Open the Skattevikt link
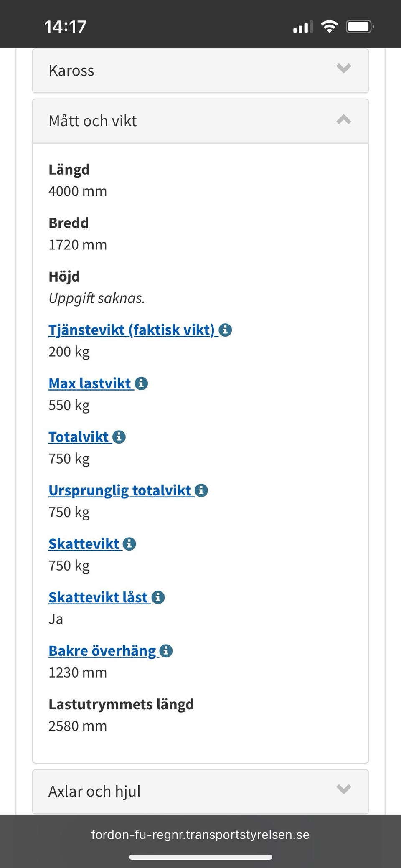This screenshot has height=868, width=401. tap(84, 544)
